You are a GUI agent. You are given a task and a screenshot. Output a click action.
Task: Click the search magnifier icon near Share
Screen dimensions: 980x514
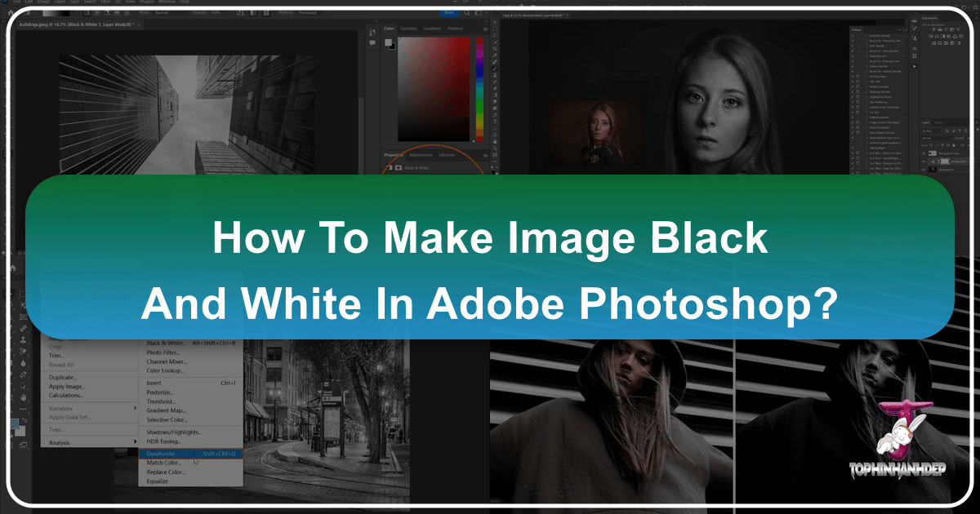point(466,13)
